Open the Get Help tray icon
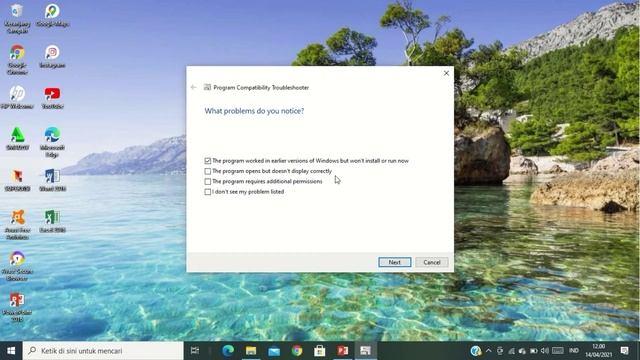Image resolution: width=640 pixels, height=360 pixels. 476,351
